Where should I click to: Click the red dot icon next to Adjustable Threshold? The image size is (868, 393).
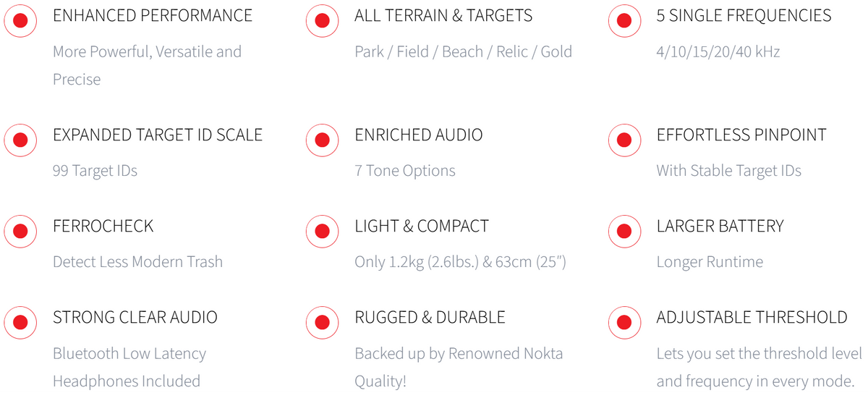[x=624, y=323]
